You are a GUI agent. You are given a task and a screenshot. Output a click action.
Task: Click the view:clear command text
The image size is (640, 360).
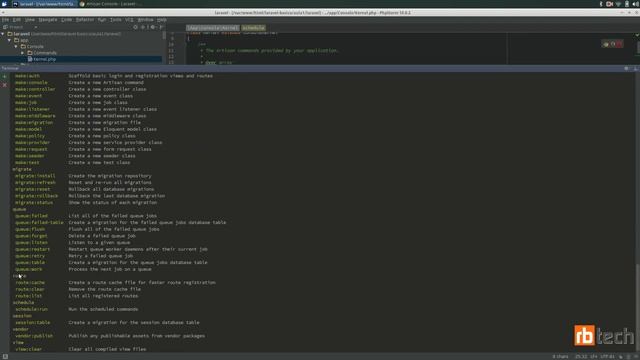[x=29, y=349]
